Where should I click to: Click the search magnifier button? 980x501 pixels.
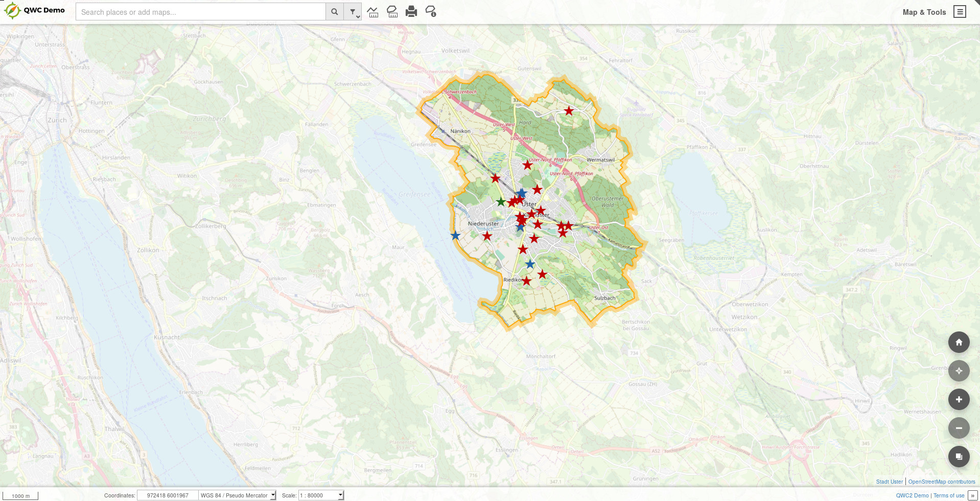click(334, 12)
